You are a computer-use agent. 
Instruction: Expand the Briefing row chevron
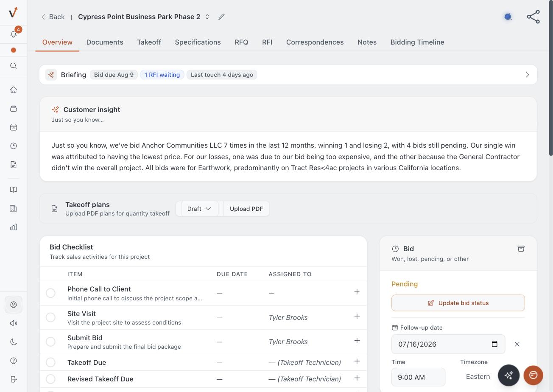coord(528,75)
